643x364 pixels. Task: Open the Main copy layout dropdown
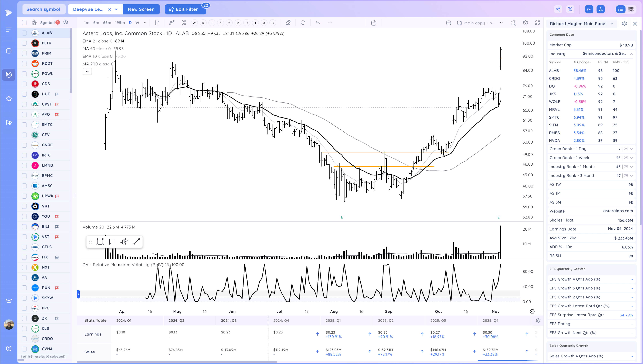point(501,23)
